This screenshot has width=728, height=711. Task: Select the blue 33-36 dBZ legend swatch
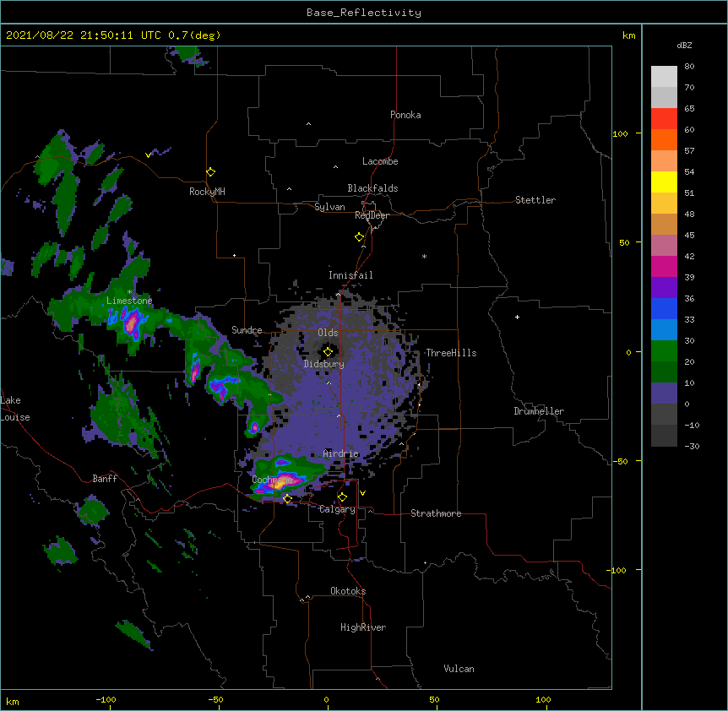click(x=664, y=308)
